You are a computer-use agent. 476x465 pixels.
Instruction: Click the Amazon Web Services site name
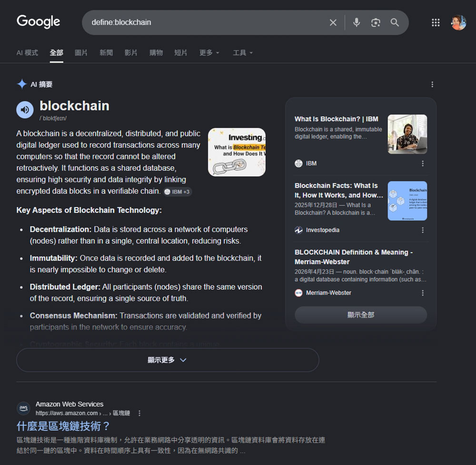(69, 404)
